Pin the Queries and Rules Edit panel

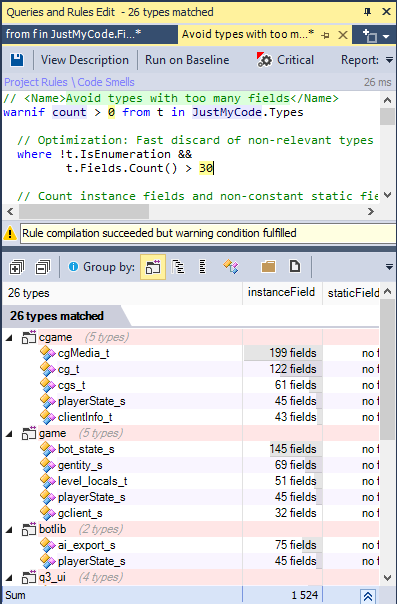pyautogui.click(x=367, y=12)
